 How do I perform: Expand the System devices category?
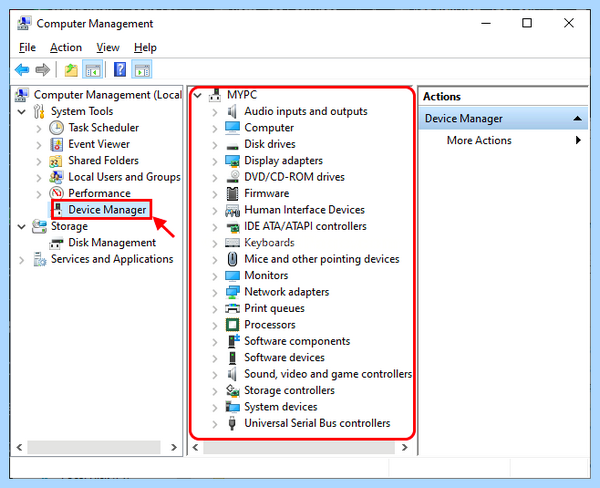[215, 408]
